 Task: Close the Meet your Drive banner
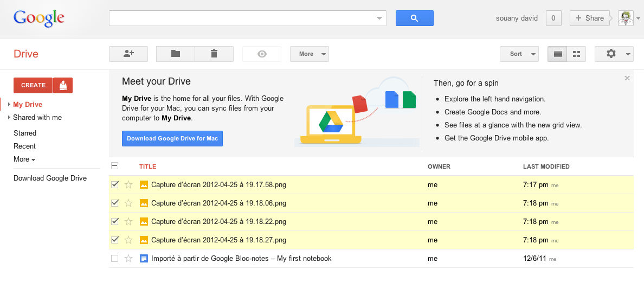(627, 78)
